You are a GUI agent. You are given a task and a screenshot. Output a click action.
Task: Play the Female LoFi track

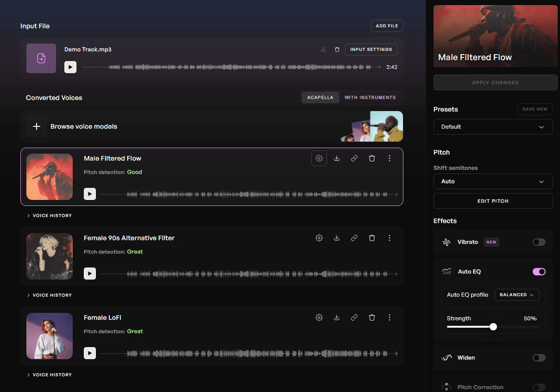pyautogui.click(x=90, y=353)
